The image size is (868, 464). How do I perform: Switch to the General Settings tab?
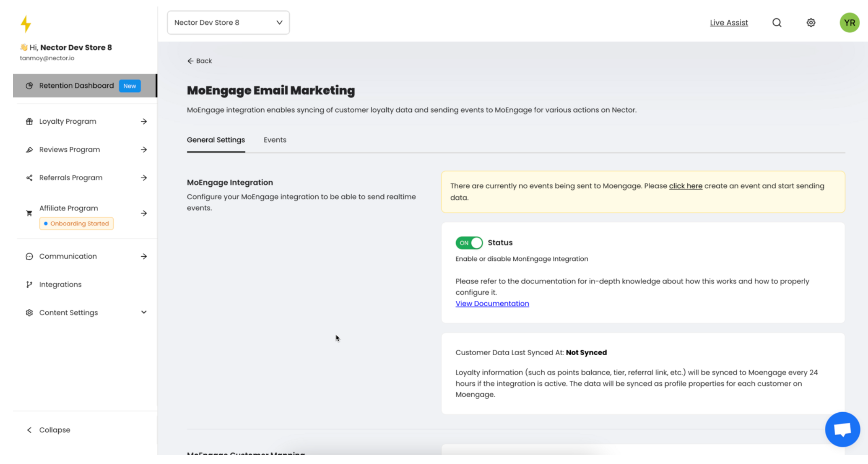[216, 140]
